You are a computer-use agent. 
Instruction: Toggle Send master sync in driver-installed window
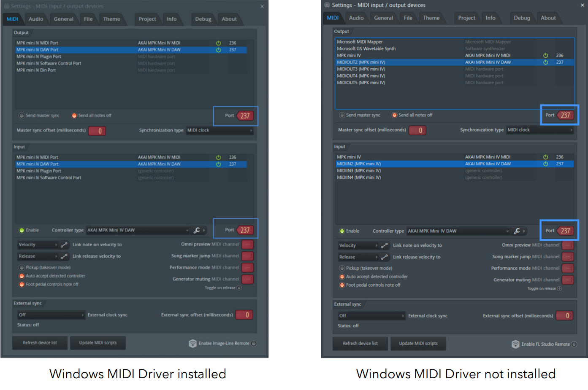(22, 116)
